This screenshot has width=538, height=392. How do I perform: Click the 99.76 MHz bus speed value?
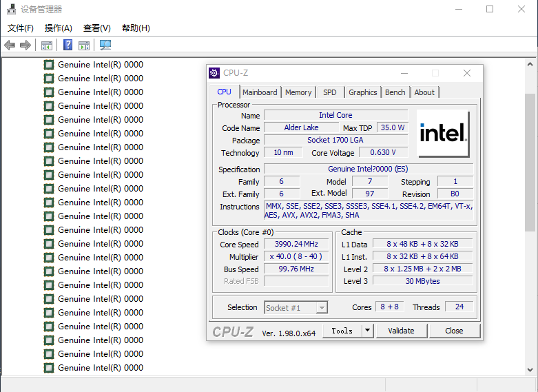click(x=296, y=269)
